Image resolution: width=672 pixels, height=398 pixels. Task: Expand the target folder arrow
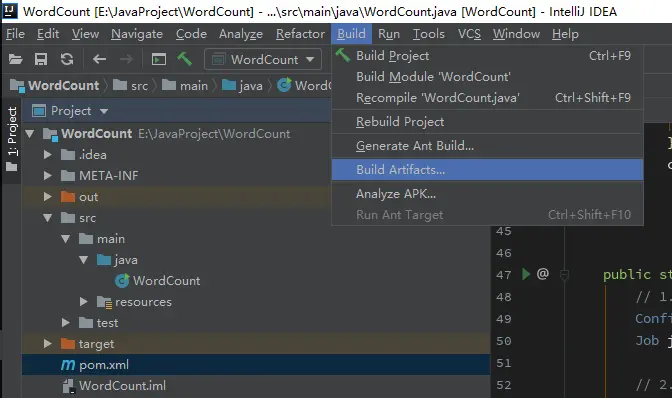[x=48, y=344]
